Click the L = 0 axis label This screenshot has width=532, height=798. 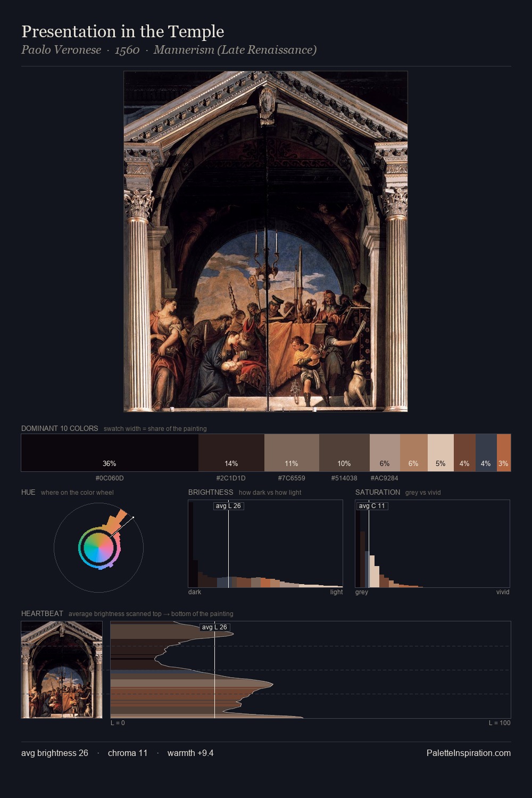pos(118,723)
